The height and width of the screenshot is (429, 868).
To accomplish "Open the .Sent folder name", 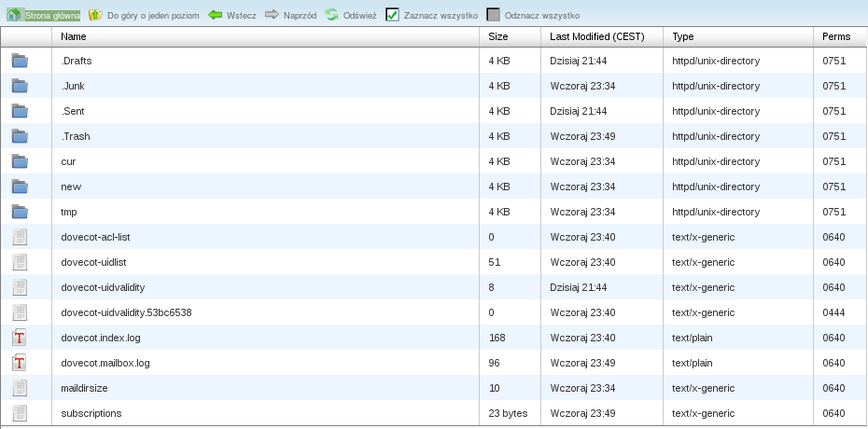I will (x=73, y=111).
